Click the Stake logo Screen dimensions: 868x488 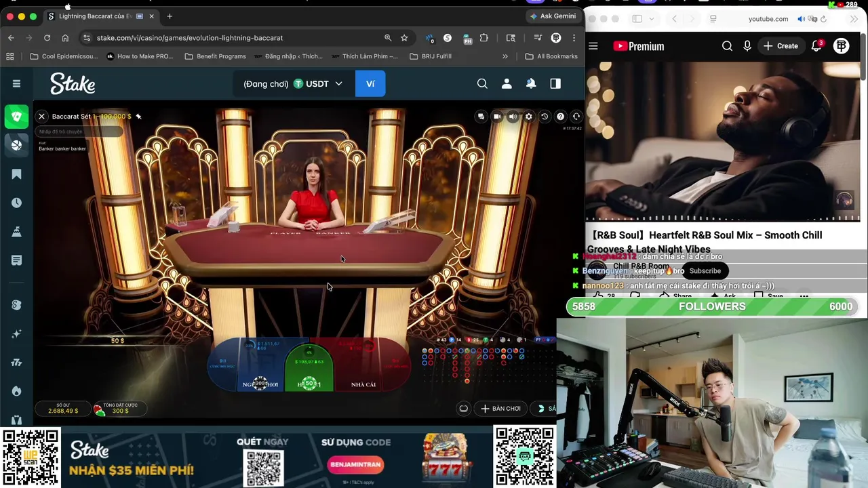point(73,84)
